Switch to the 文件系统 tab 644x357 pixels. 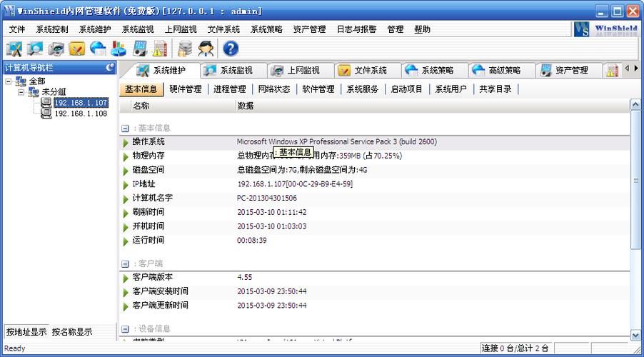369,70
